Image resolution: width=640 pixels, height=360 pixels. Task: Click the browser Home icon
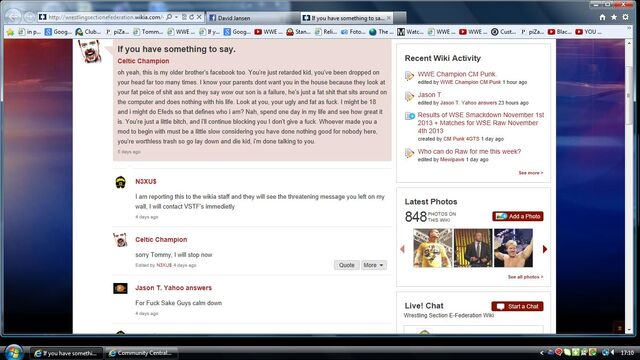(602, 17)
